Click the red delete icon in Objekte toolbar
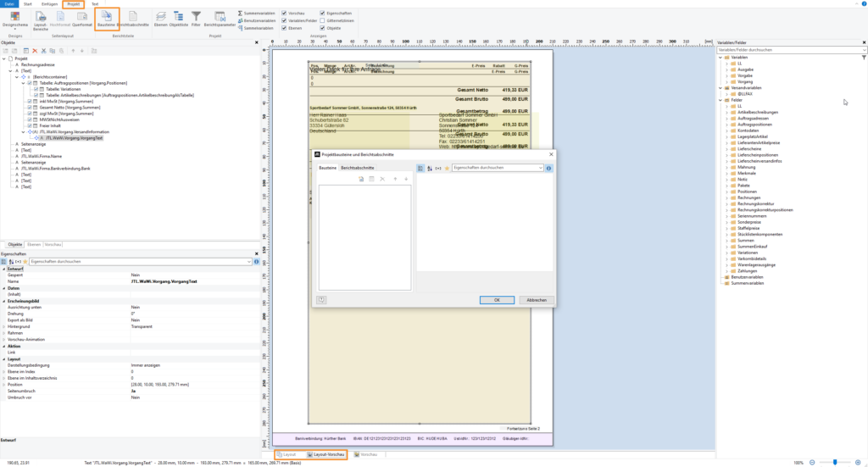The image size is (868, 467). tap(34, 51)
